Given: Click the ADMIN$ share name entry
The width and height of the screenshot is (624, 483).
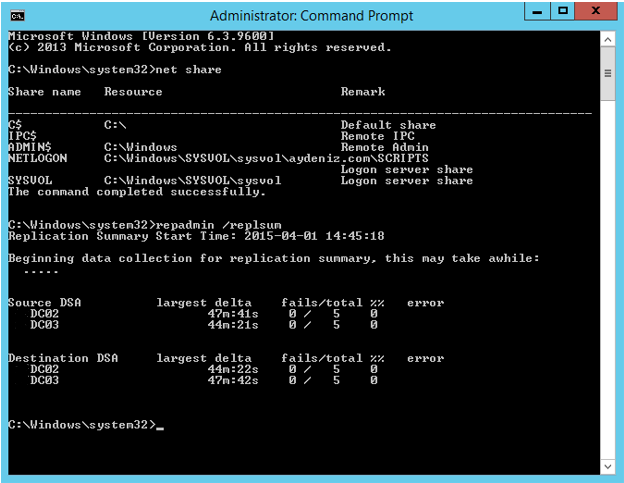Looking at the screenshot, I should pos(30,147).
